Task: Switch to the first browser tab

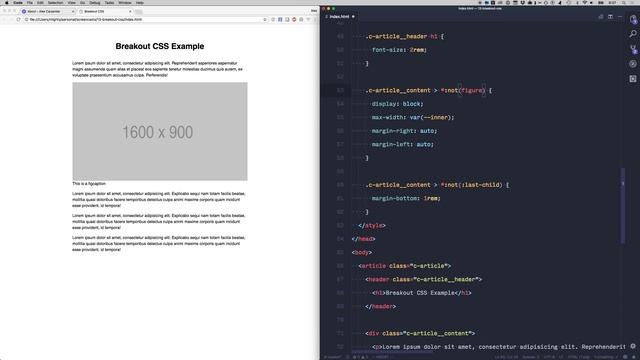Action: pyautogui.click(x=48, y=11)
